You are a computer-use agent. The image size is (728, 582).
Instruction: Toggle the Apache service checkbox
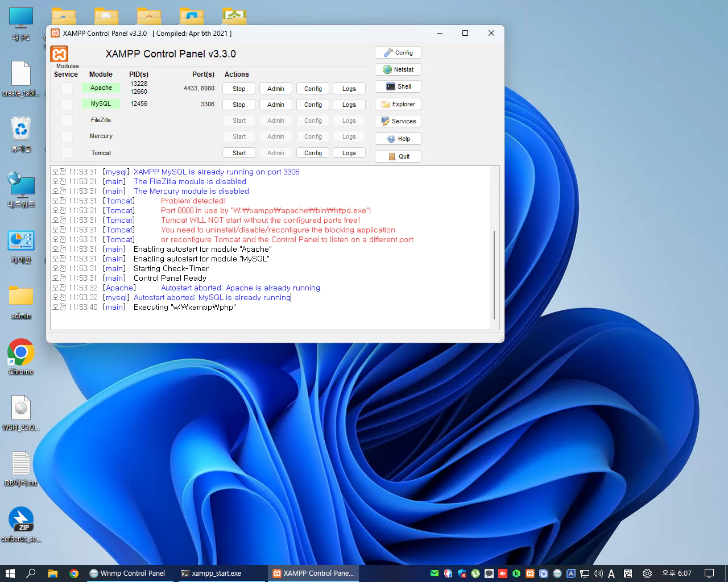(x=67, y=88)
